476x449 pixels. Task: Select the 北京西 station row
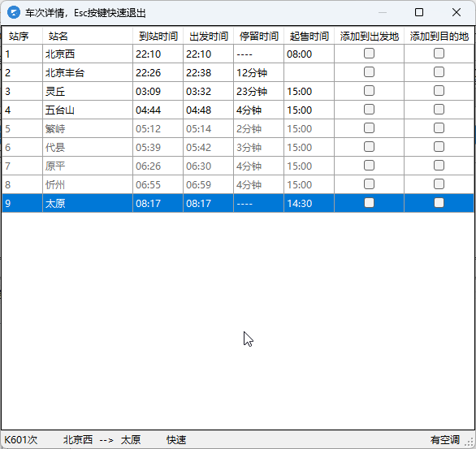click(238, 54)
